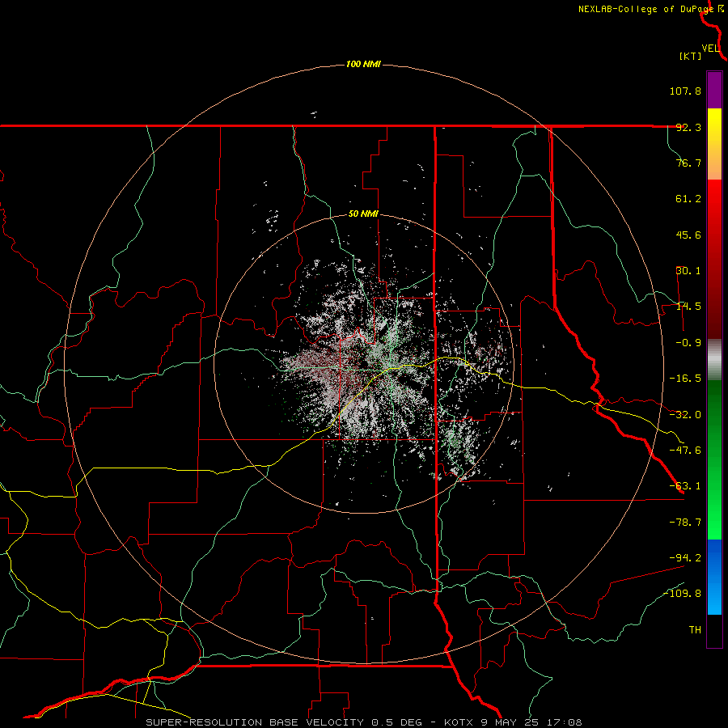This screenshot has height=728, width=728.
Task: Click the 30.1 velocity scale value
Action: [688, 271]
